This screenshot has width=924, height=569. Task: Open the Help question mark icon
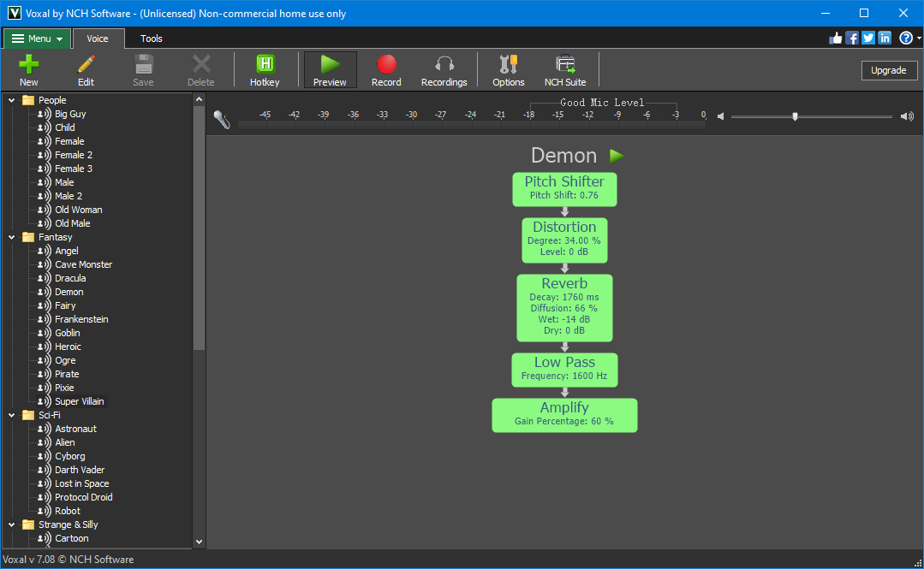point(906,39)
